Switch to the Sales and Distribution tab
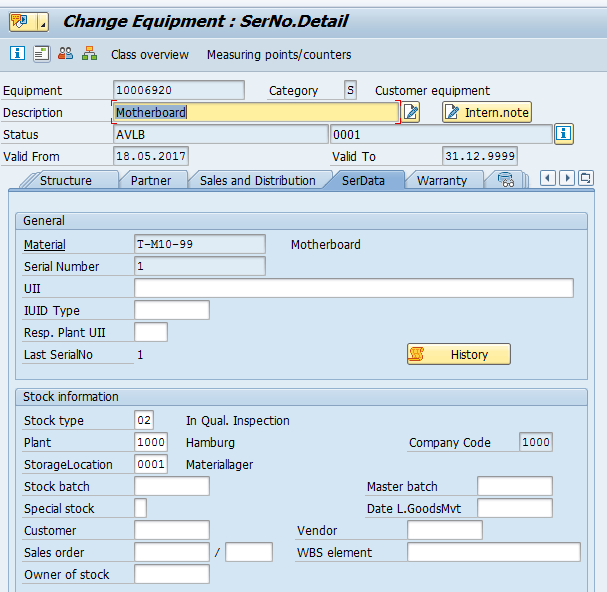607x592 pixels. click(258, 180)
